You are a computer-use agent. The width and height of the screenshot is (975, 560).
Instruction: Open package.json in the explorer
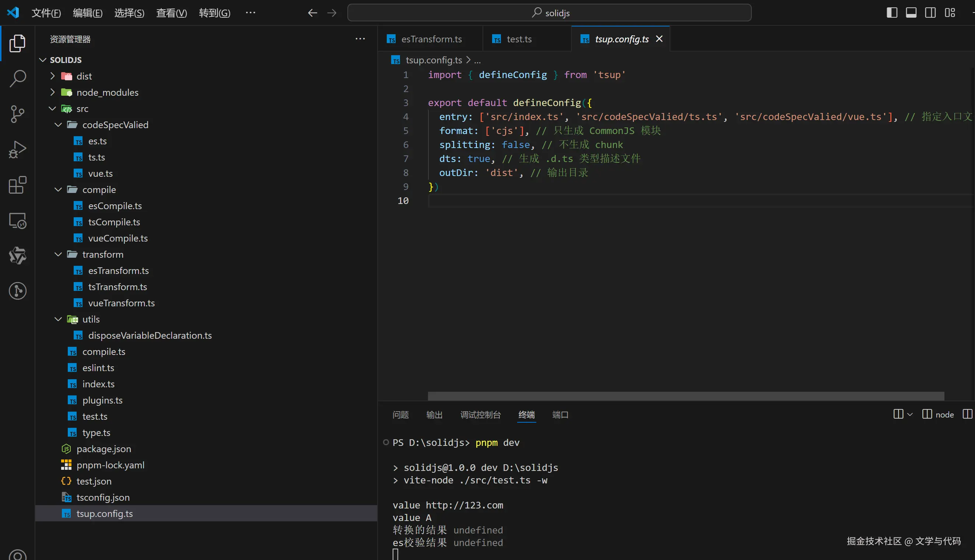pyautogui.click(x=104, y=449)
